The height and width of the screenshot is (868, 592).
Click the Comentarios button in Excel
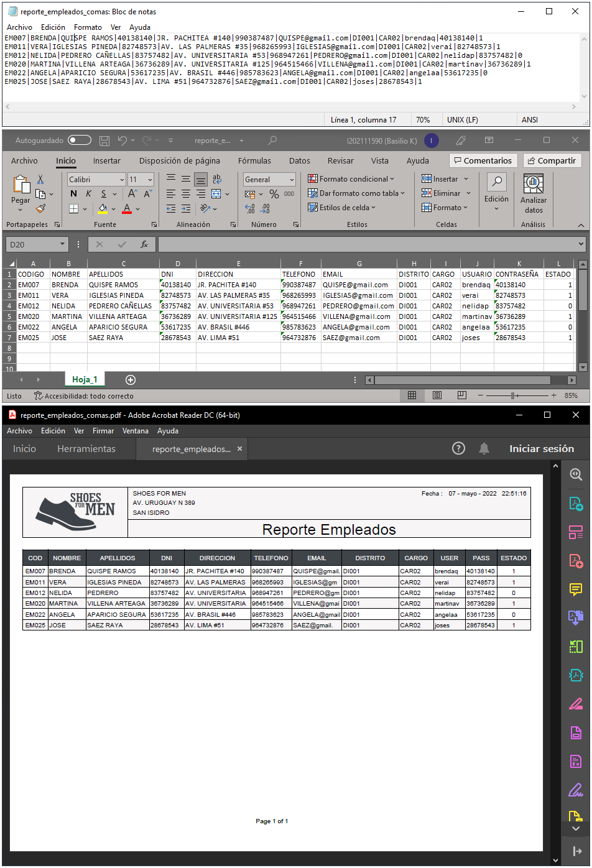(x=482, y=160)
